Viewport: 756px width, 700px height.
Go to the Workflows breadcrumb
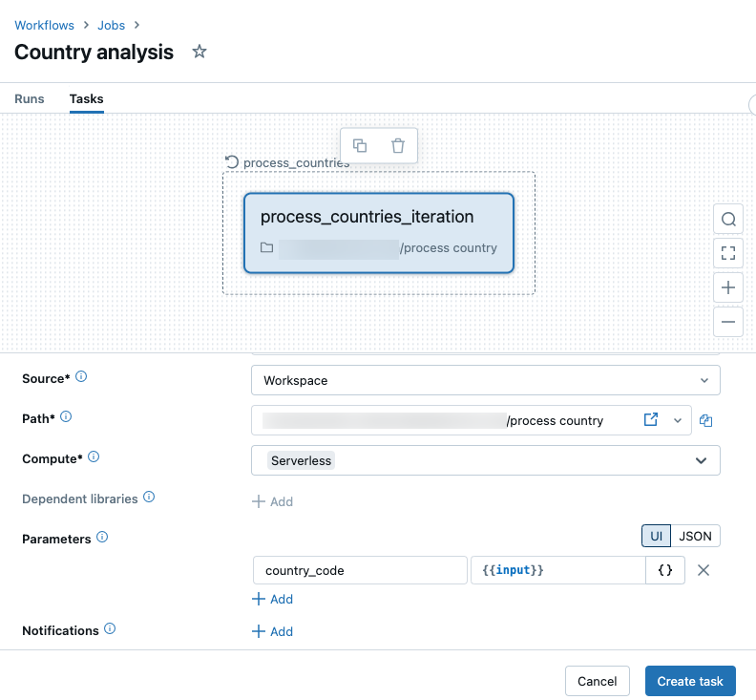(x=45, y=24)
